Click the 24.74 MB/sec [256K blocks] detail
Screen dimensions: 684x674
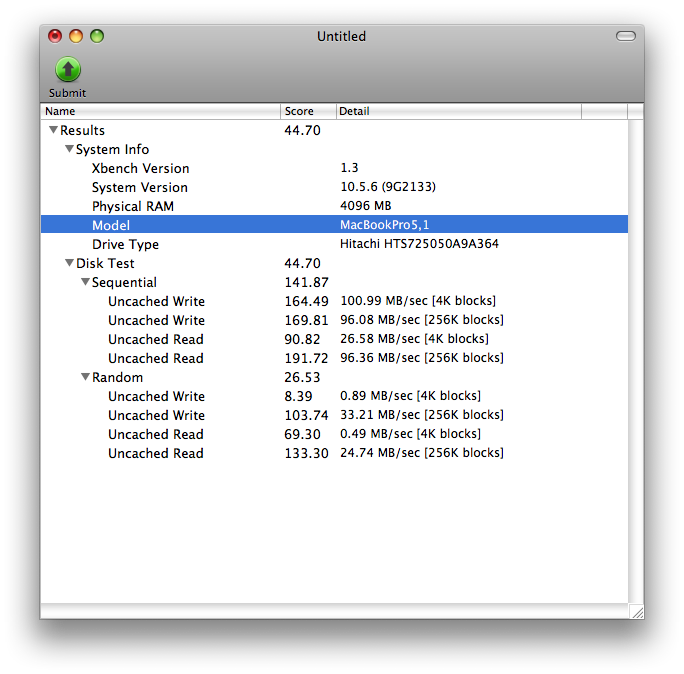coord(422,453)
